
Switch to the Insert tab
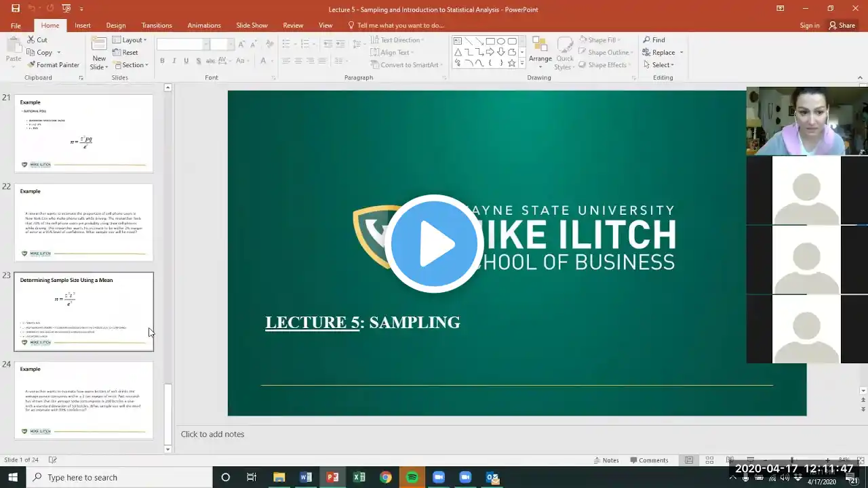tap(83, 25)
